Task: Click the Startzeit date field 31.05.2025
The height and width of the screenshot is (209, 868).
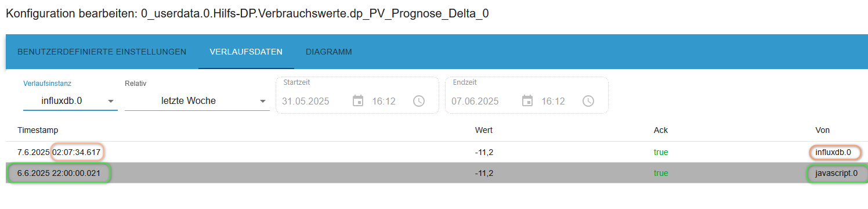Action: point(306,101)
